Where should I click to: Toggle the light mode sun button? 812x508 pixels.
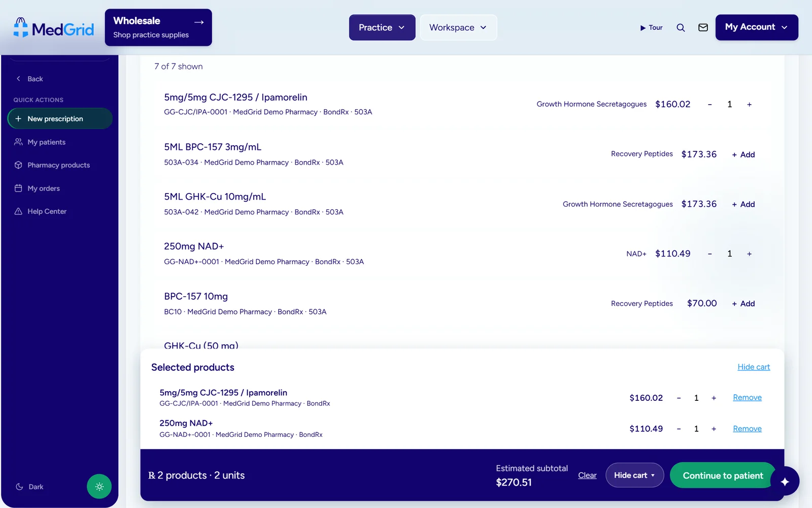tap(99, 487)
